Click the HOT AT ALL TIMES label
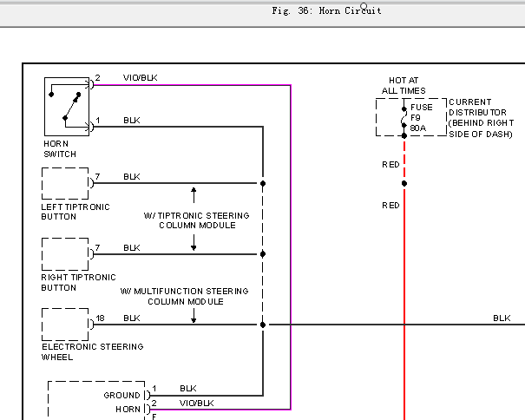 pyautogui.click(x=404, y=86)
